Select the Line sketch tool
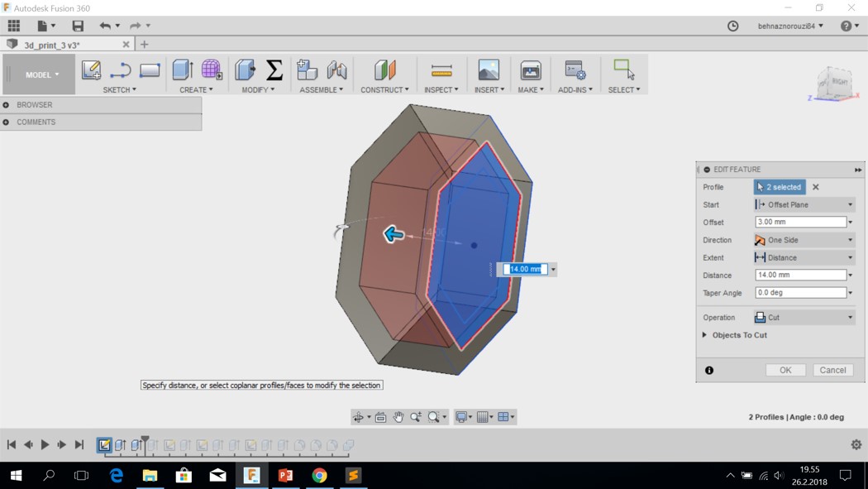The width and height of the screenshot is (868, 489). 120,70
